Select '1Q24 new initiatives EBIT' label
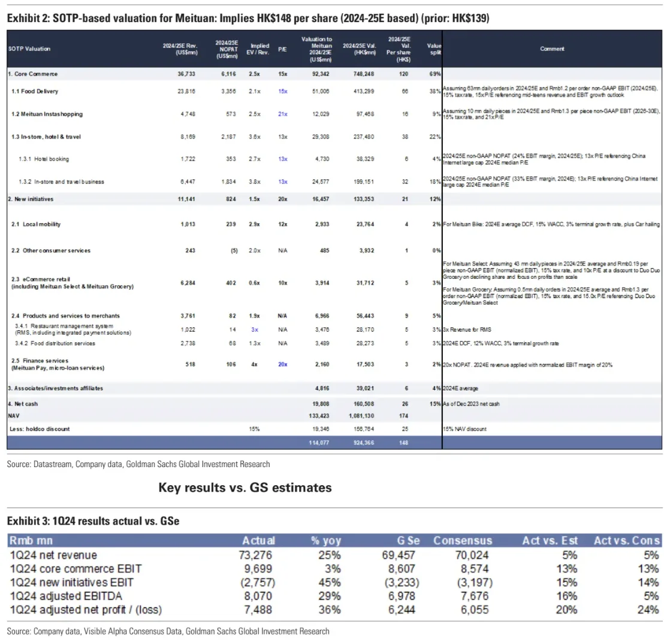 pyautogui.click(x=71, y=582)
